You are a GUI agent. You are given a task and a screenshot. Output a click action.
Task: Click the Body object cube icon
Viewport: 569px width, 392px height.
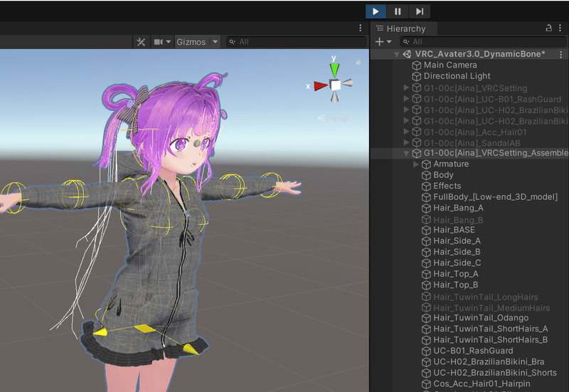[x=426, y=175]
